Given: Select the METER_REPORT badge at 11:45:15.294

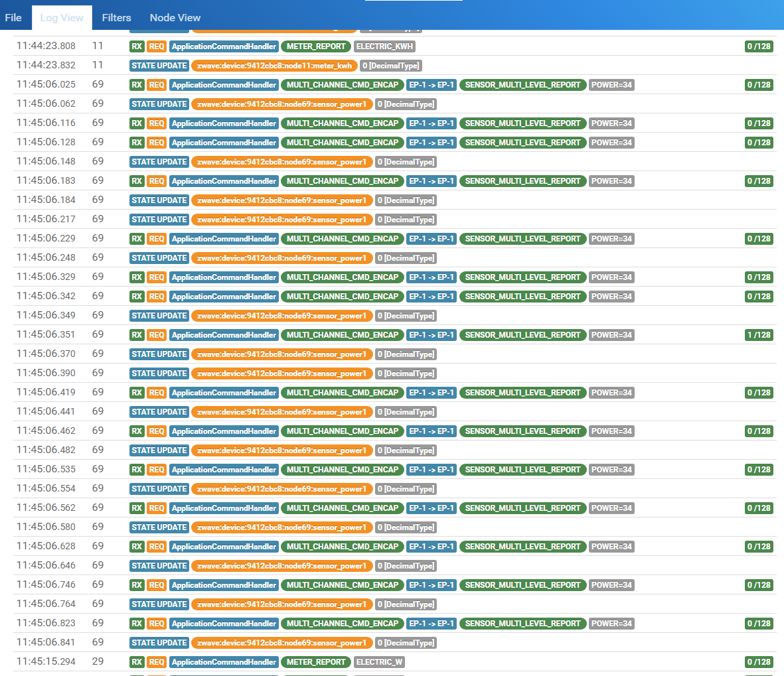Looking at the screenshot, I should [x=316, y=662].
